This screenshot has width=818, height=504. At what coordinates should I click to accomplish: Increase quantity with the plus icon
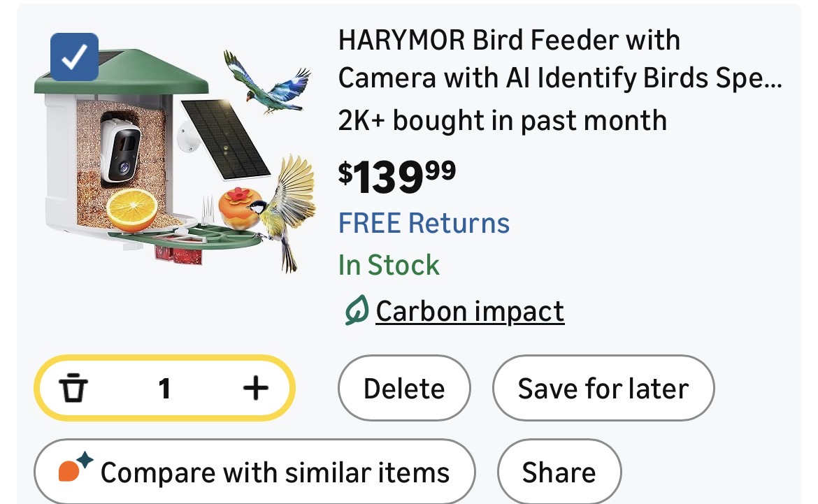(x=255, y=388)
